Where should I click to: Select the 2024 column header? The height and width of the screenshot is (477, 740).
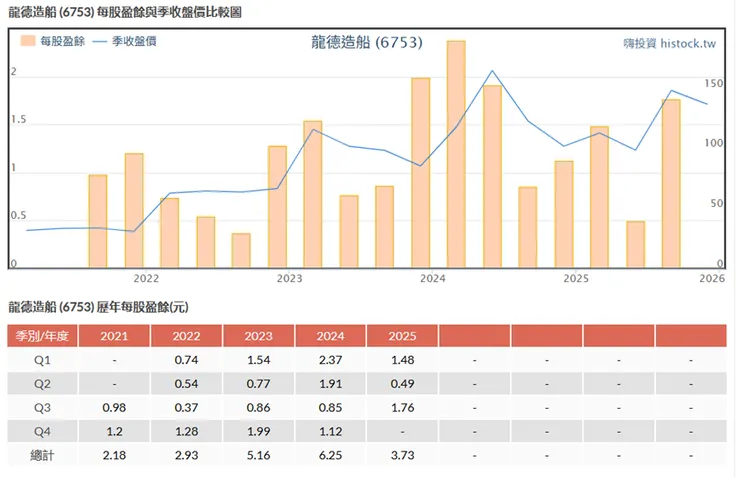pyautogui.click(x=330, y=336)
